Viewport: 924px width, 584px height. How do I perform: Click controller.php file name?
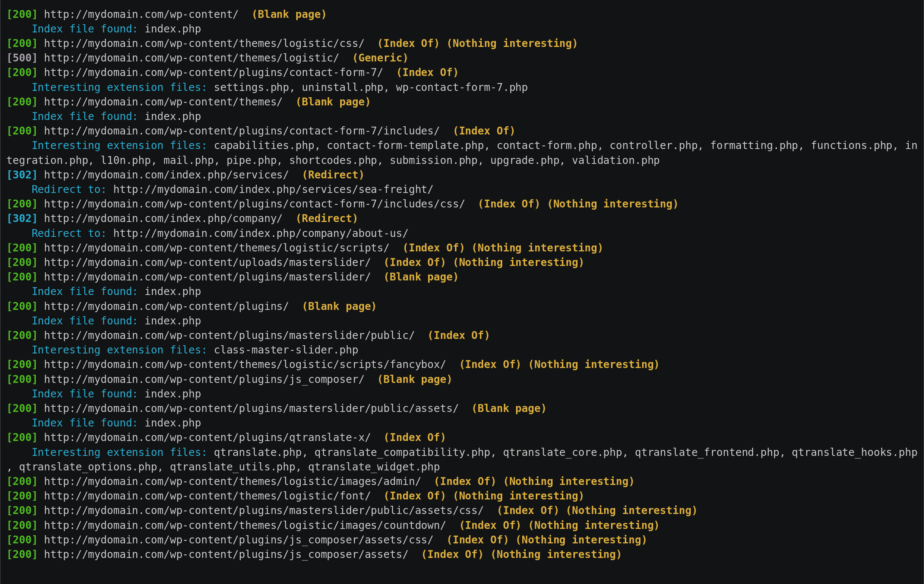point(654,146)
